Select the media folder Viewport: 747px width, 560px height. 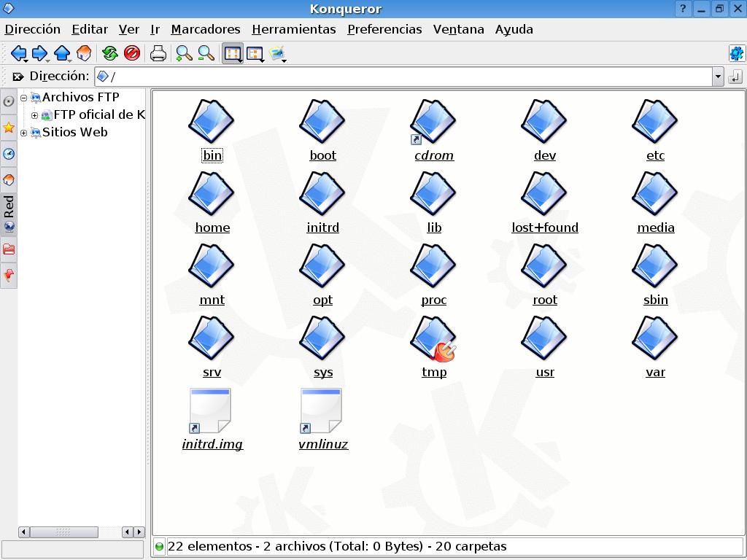click(x=655, y=194)
